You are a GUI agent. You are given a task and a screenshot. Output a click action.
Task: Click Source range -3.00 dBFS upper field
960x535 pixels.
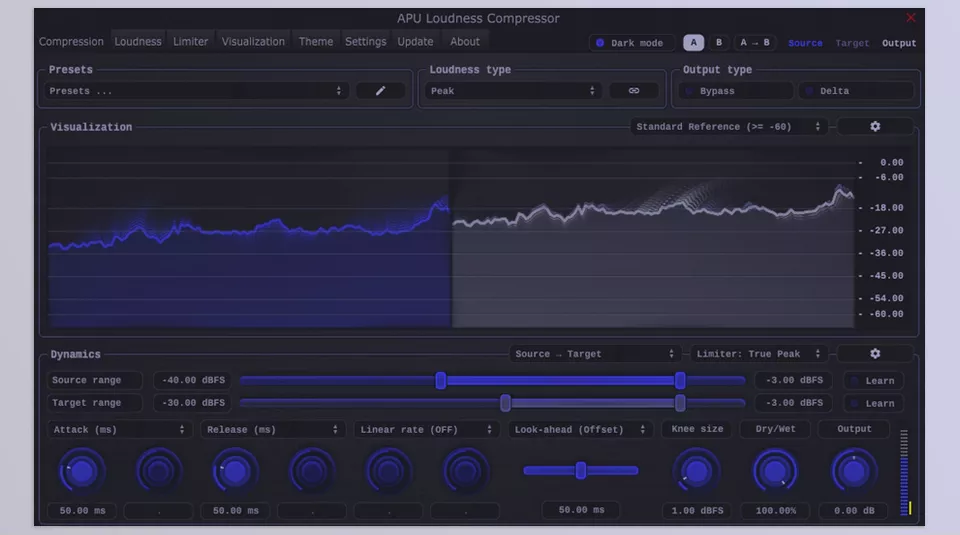coord(794,380)
